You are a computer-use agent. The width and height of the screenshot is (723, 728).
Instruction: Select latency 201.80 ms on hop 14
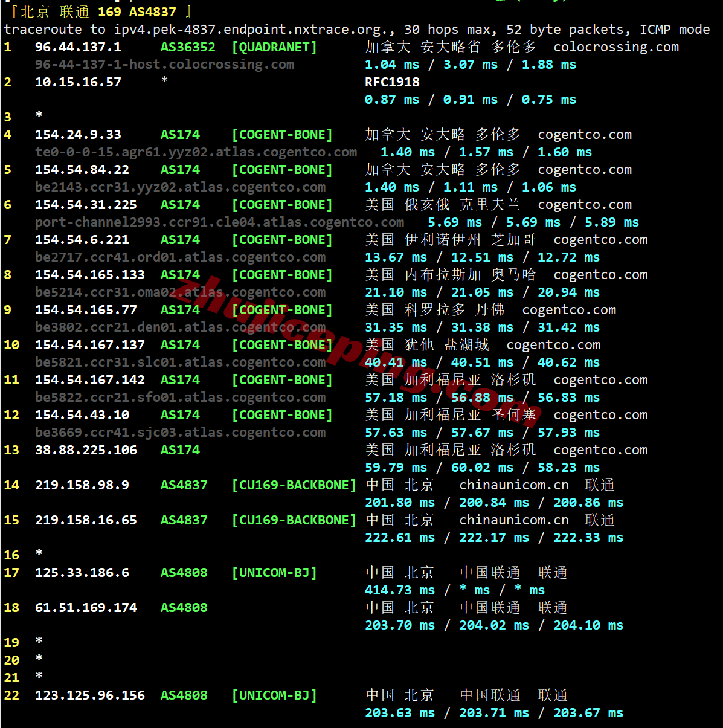coord(400,503)
